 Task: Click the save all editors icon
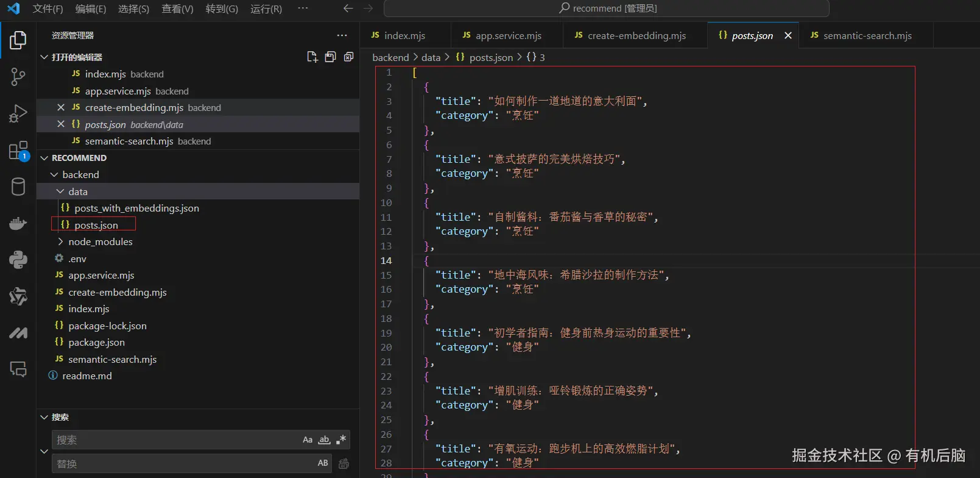[x=330, y=57]
